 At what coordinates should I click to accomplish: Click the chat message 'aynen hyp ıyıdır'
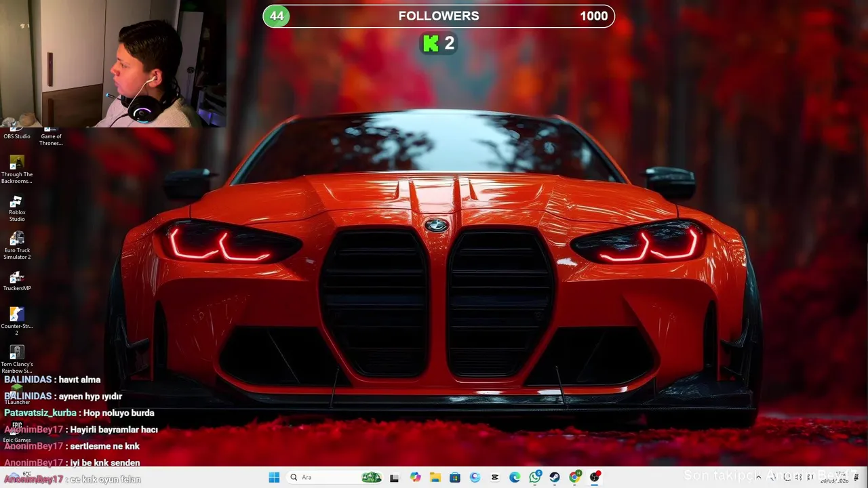(90, 396)
